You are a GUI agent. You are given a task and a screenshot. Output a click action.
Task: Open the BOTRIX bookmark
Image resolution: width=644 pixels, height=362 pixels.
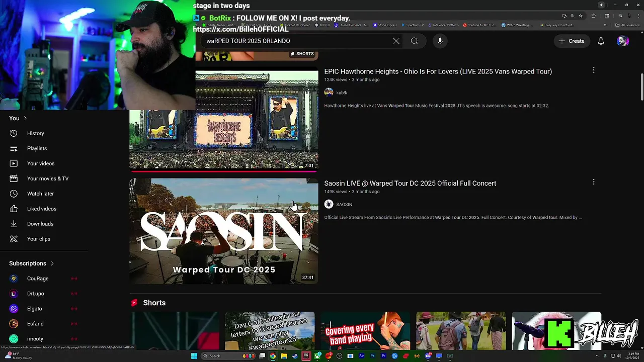click(323, 25)
